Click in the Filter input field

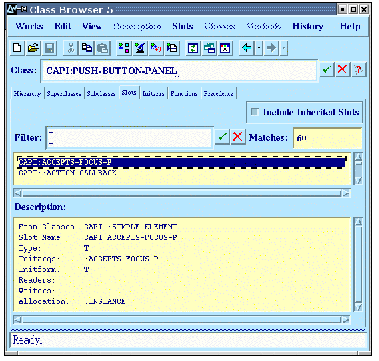pyautogui.click(x=129, y=137)
